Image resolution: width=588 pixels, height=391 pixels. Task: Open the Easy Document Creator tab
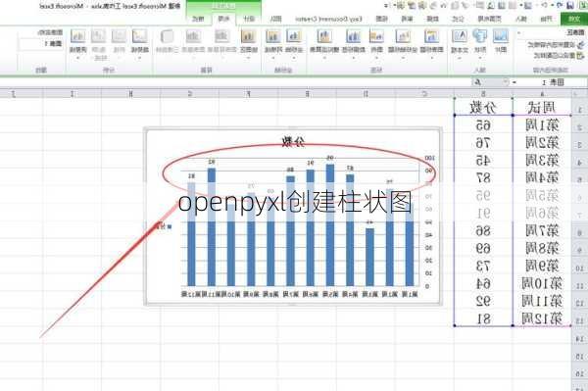point(328,19)
